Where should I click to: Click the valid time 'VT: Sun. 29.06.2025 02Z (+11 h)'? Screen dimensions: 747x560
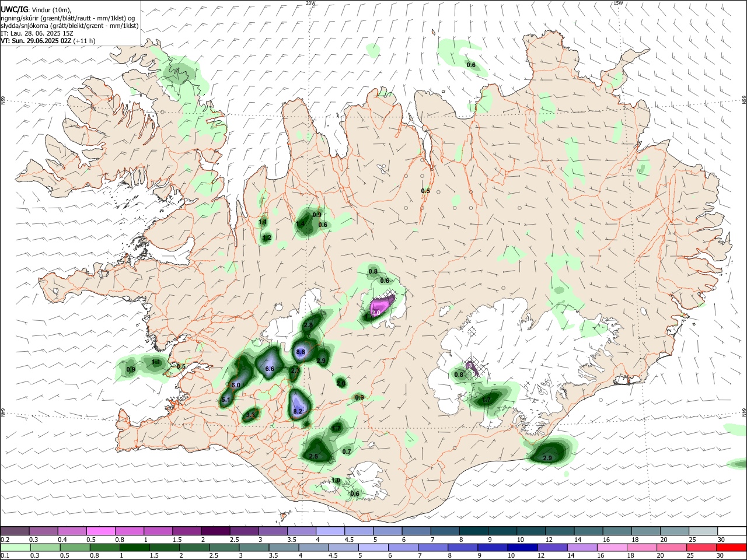[x=48, y=41]
